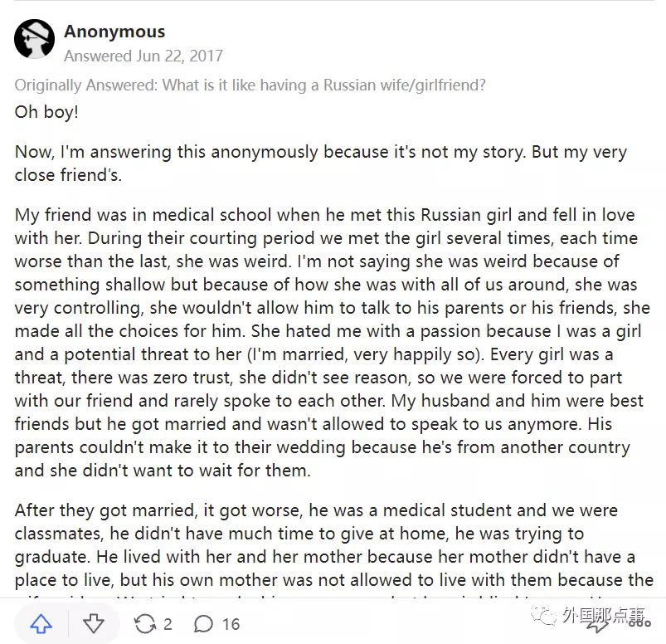Click the Anonymous user avatar
Viewport: 666px width, 644px height.
(x=35, y=39)
